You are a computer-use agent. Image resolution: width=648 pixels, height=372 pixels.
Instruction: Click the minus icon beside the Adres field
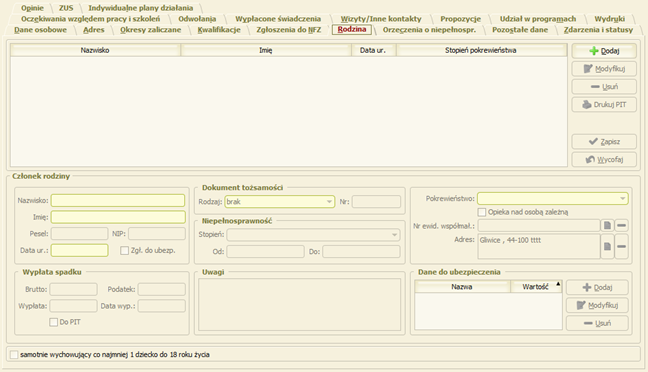(622, 246)
